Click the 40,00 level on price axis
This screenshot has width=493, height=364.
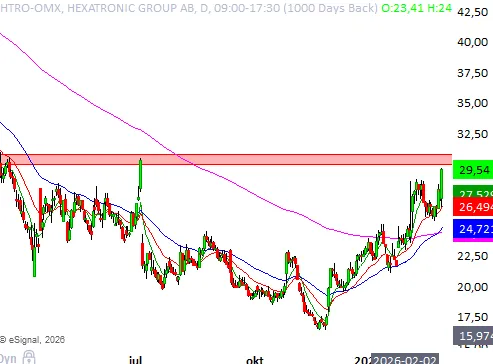472,42
